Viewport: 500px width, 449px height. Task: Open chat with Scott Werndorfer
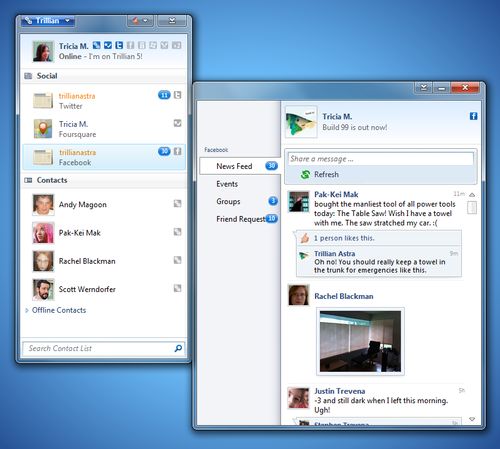tap(103, 289)
